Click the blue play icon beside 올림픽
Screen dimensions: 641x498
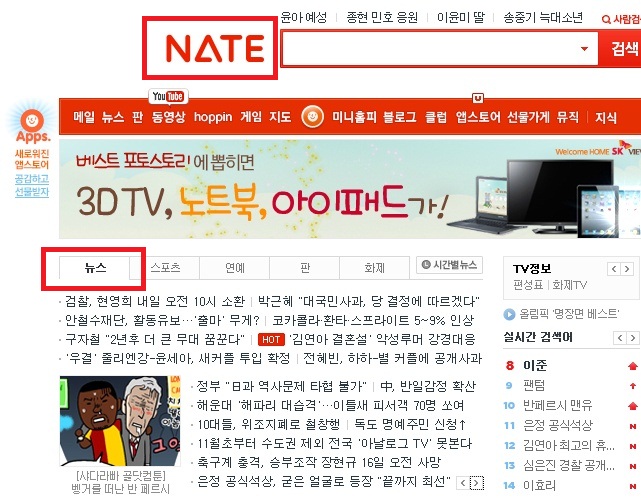click(509, 314)
